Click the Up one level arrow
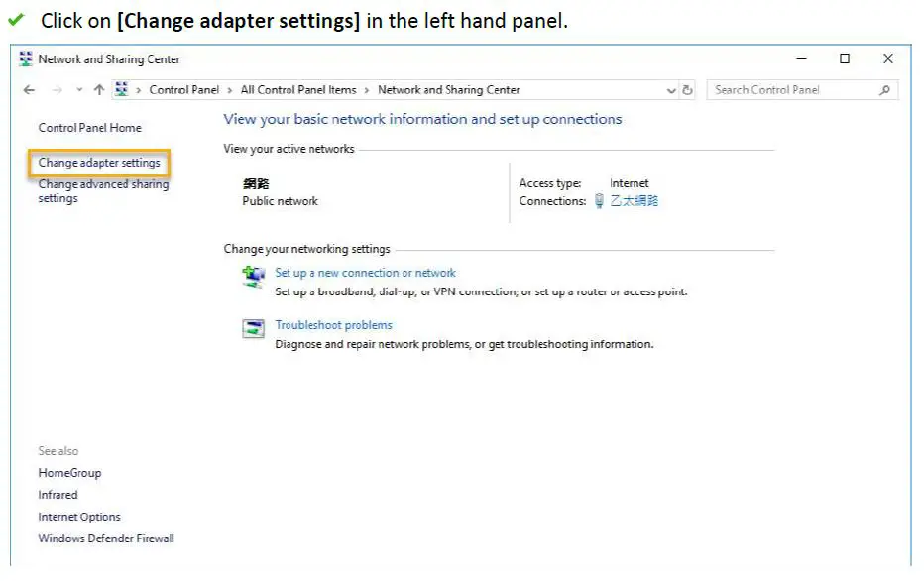The height and width of the screenshot is (581, 924). pos(98,90)
